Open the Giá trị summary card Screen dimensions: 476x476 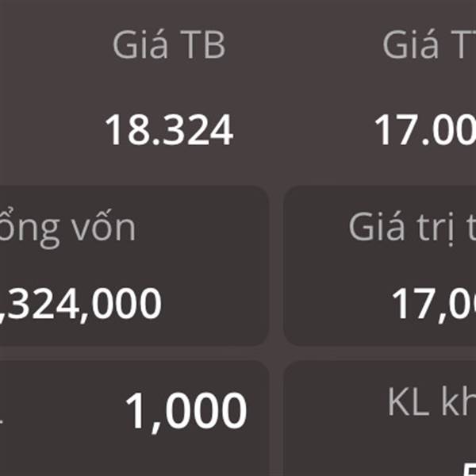[x=381, y=266]
